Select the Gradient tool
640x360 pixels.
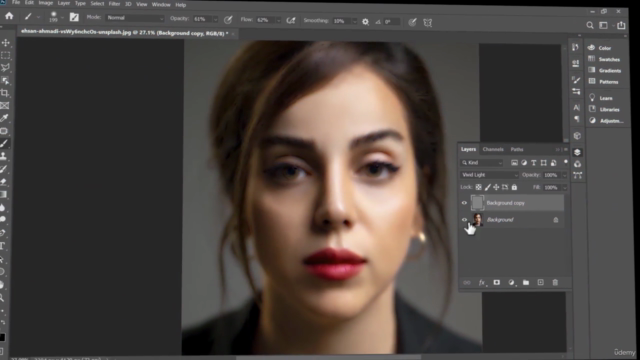point(3,194)
